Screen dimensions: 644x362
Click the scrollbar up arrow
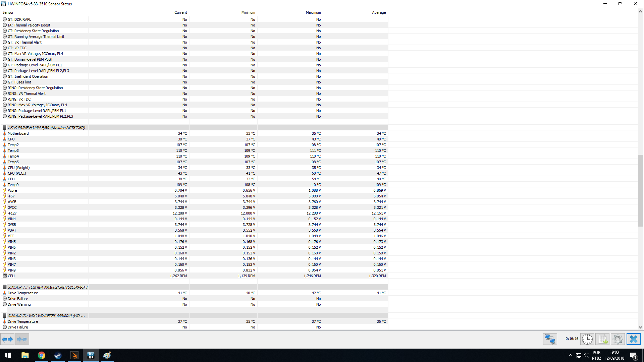tap(640, 11)
